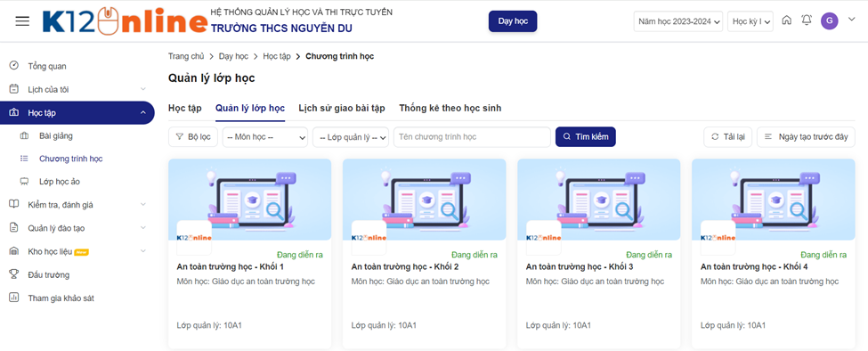Click the Kho học liệu library icon
Viewport: 868px width, 351px height.
coord(14,251)
